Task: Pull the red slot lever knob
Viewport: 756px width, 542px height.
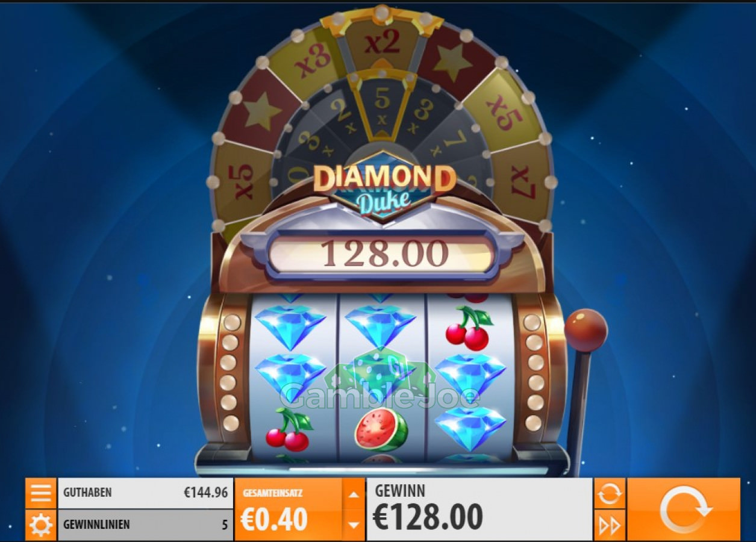Action: (x=586, y=331)
